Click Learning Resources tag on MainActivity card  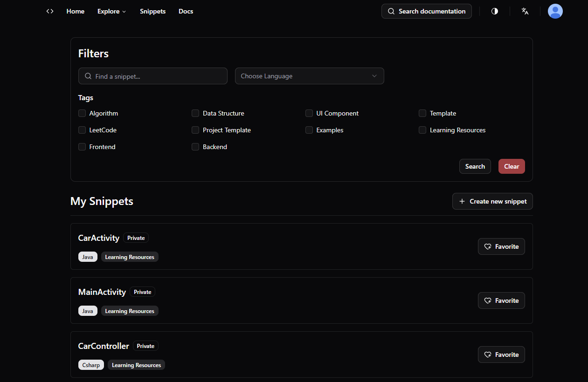(130, 311)
